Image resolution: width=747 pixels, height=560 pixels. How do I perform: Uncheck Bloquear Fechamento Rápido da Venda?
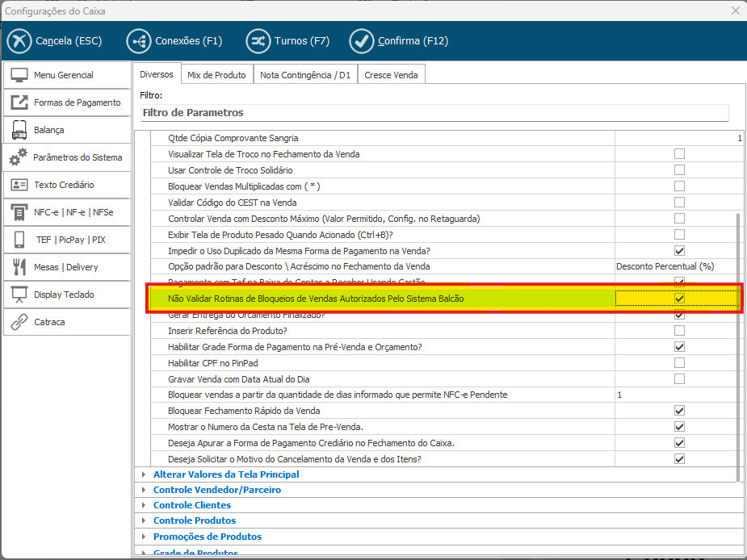point(679,411)
